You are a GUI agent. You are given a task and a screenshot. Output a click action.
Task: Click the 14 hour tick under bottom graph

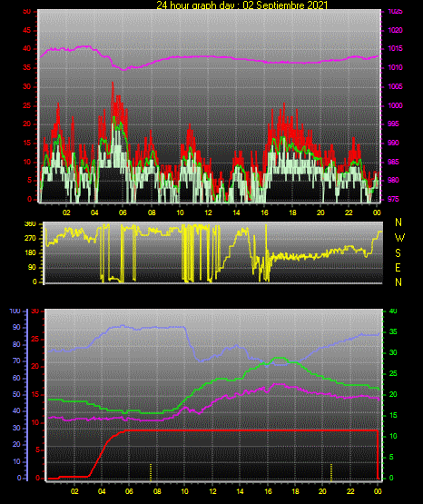(x=240, y=491)
